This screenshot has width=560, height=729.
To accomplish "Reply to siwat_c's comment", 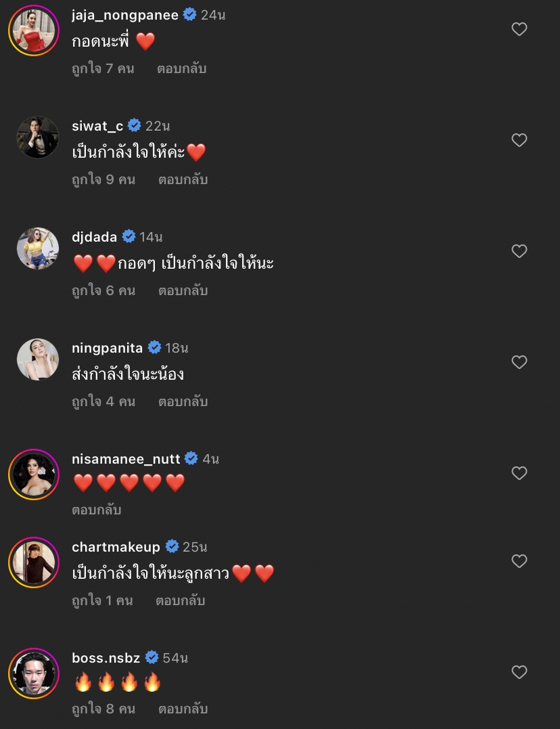I will coord(183,179).
